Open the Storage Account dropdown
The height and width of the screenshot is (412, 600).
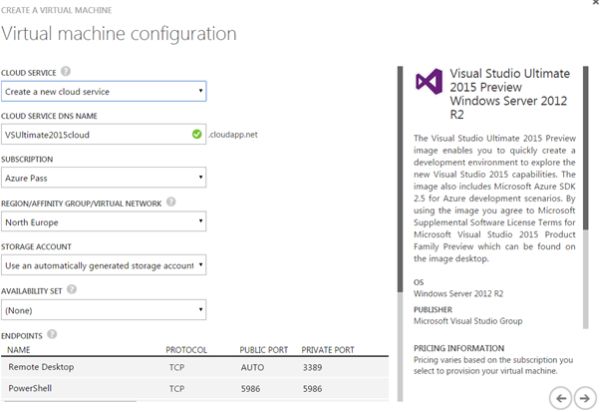(x=104, y=265)
